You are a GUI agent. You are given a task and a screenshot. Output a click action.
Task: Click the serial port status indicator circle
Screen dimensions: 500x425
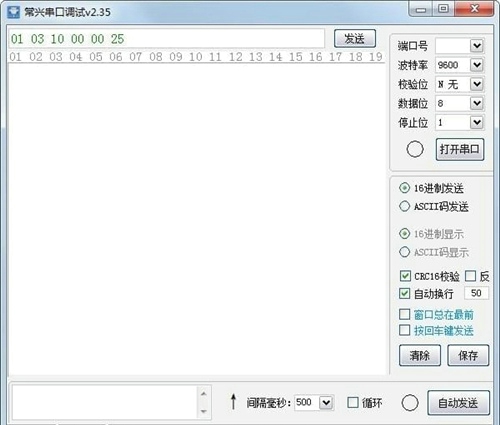pos(415,149)
